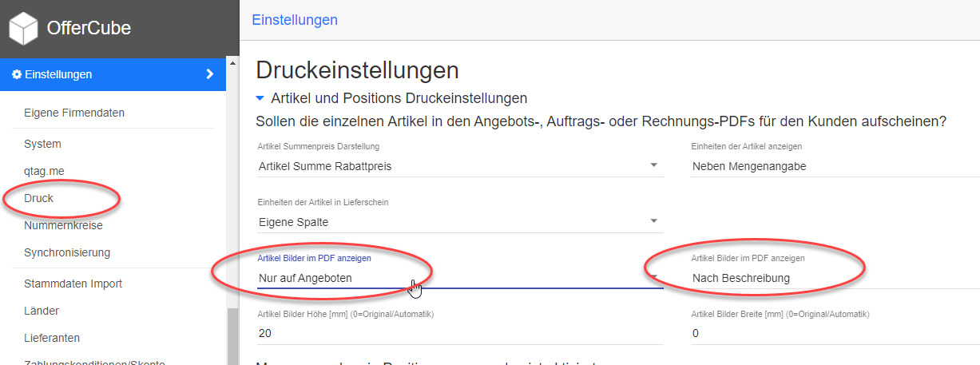
Task: Open the Nach Beschreibung dropdown
Action: pos(831,278)
